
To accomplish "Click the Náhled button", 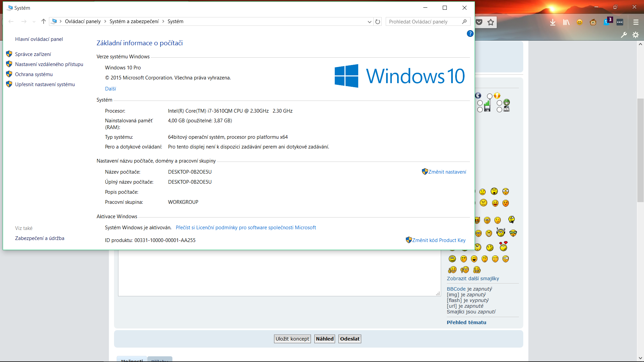I will tap(325, 339).
